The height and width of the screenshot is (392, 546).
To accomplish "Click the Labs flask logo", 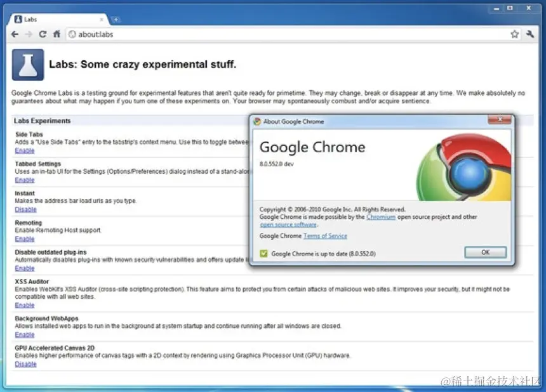I will [28, 65].
